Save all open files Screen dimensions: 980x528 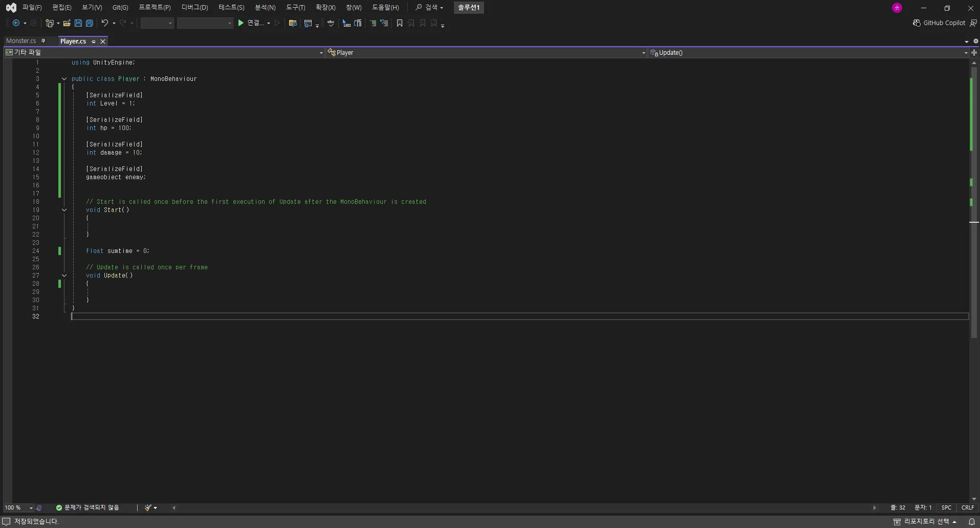(x=89, y=23)
